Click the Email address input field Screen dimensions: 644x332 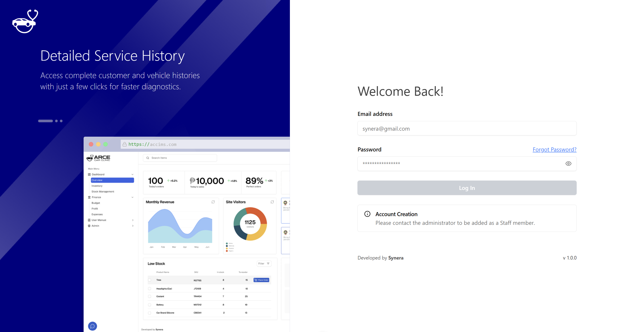467,128
